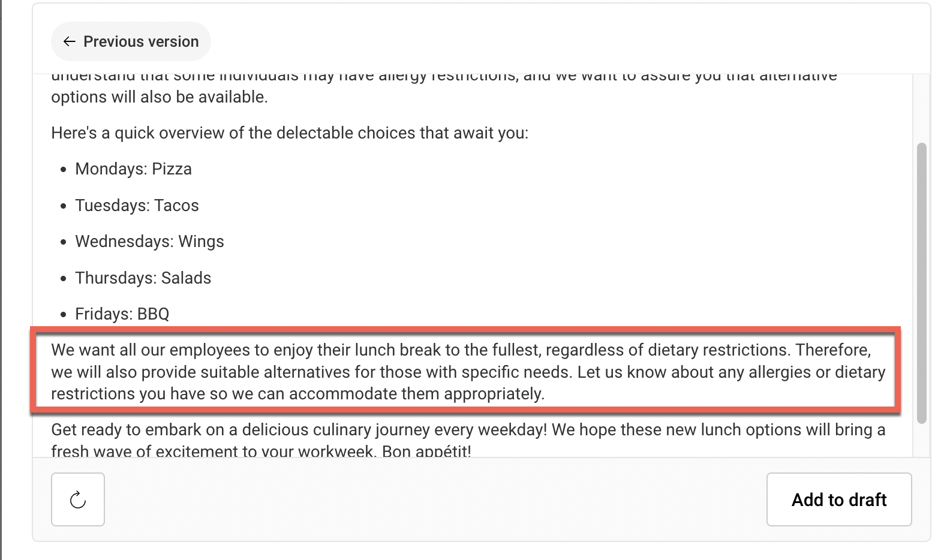Click the 'Thursdays: Salads' list entry

tap(143, 278)
